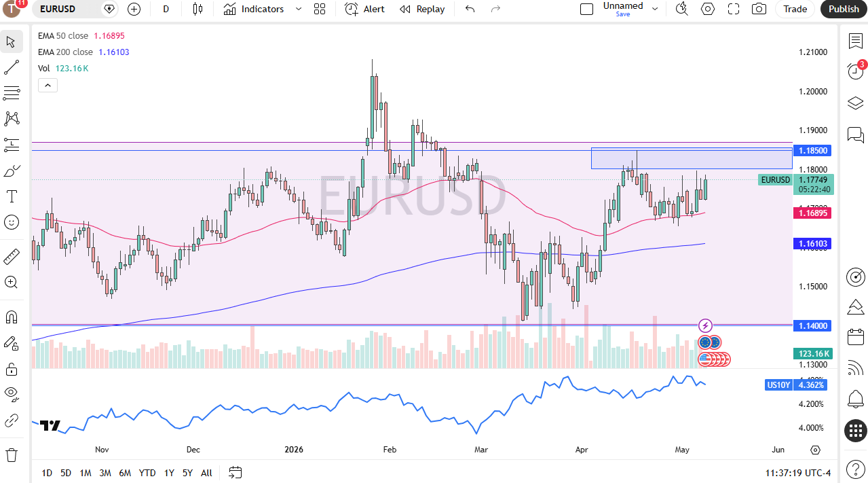Open the news feed icon
Screen dimensions: 868x483
[x=855, y=368]
